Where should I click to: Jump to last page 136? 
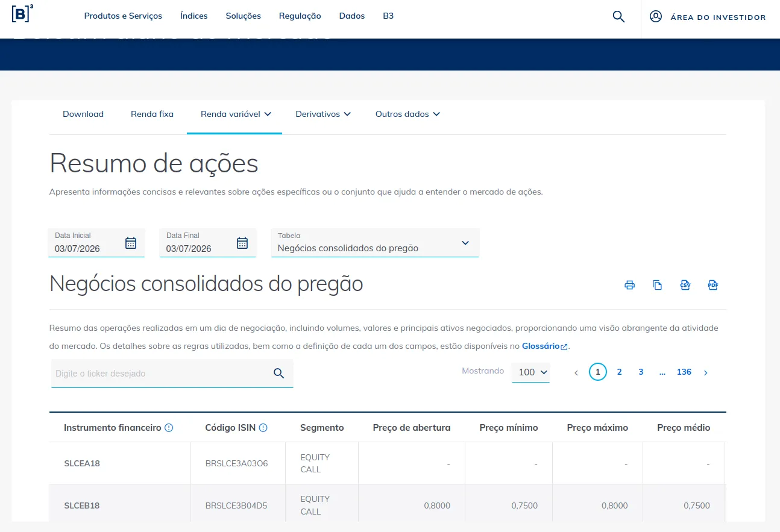point(684,372)
